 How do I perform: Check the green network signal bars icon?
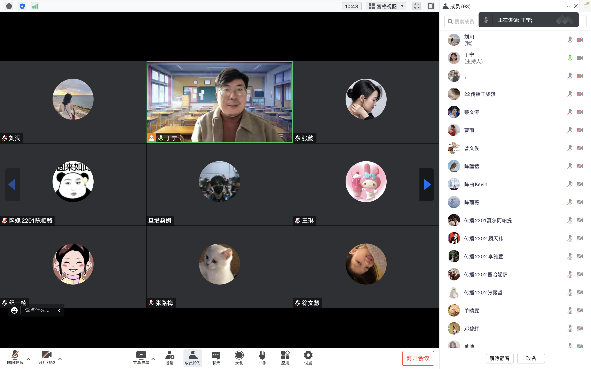tap(35, 6)
